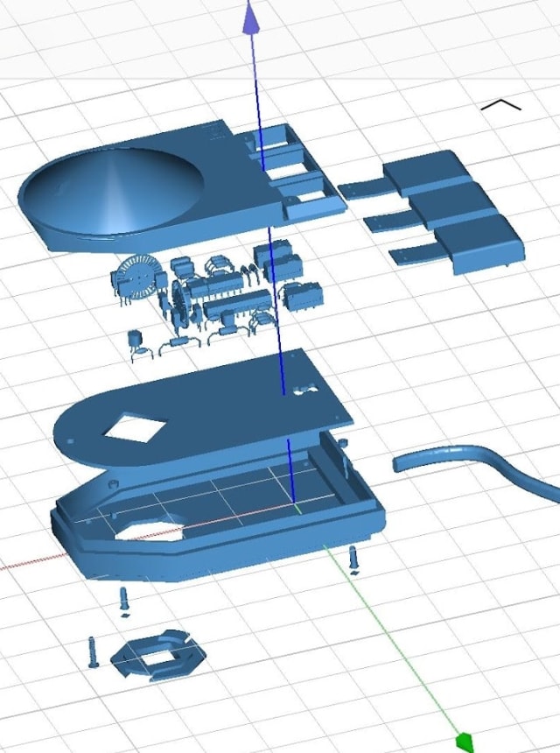Screen dimensions: 560x753
Task: Pick the small cylindrical capacitor
Action: coord(136,340)
